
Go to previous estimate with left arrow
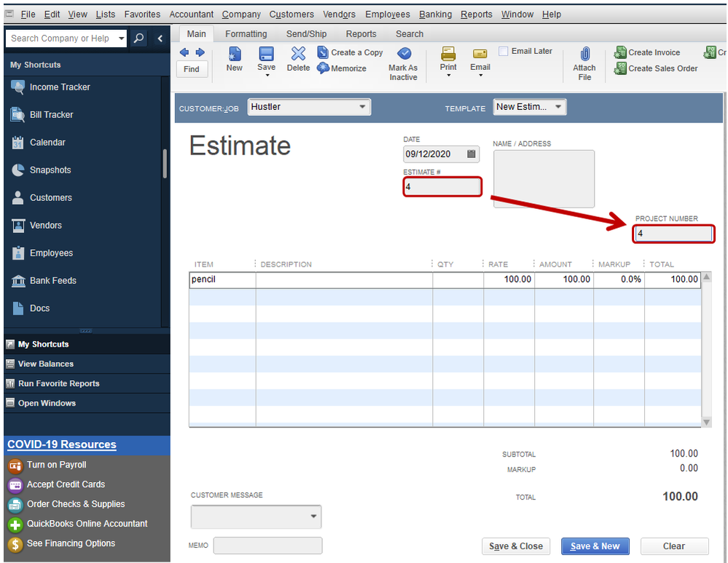tap(184, 52)
